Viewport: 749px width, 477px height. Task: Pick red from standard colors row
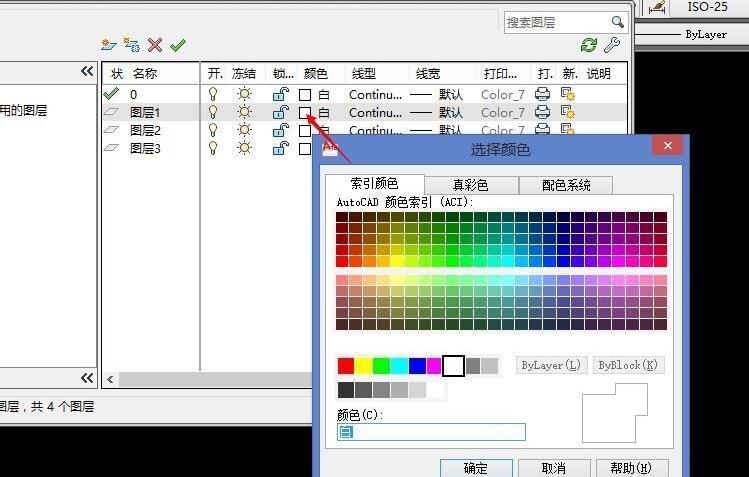(346, 366)
